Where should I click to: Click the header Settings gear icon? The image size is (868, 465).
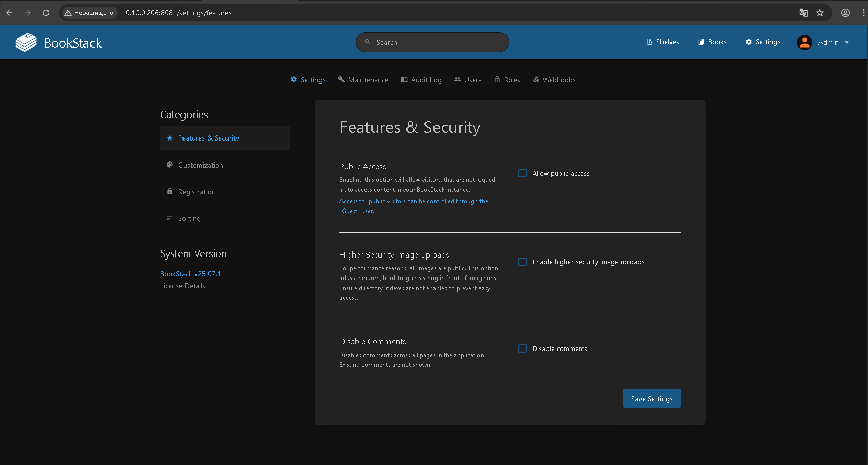coord(749,42)
